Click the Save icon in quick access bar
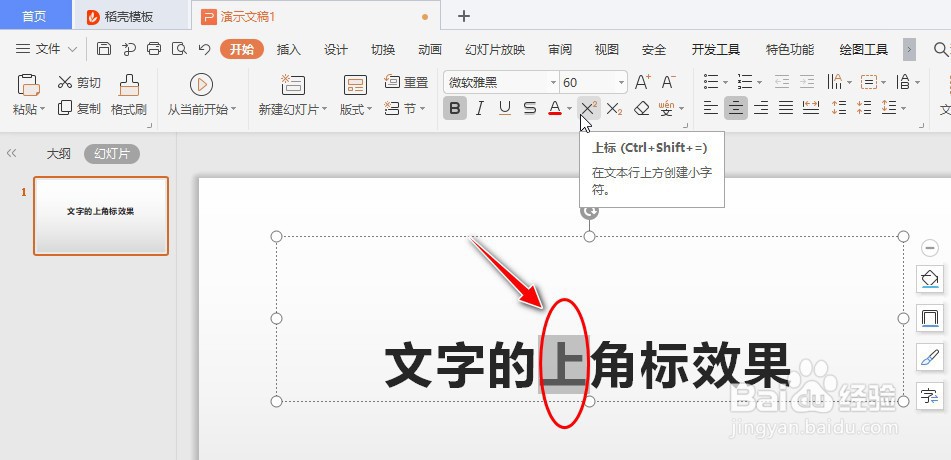Image resolution: width=951 pixels, height=460 pixels. click(104, 49)
